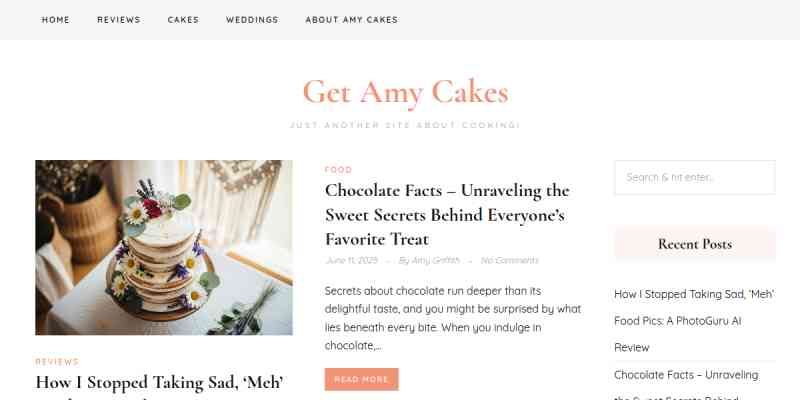Click the June 11, 2025 post date
Screen dimensions: 800x400
coord(350,261)
